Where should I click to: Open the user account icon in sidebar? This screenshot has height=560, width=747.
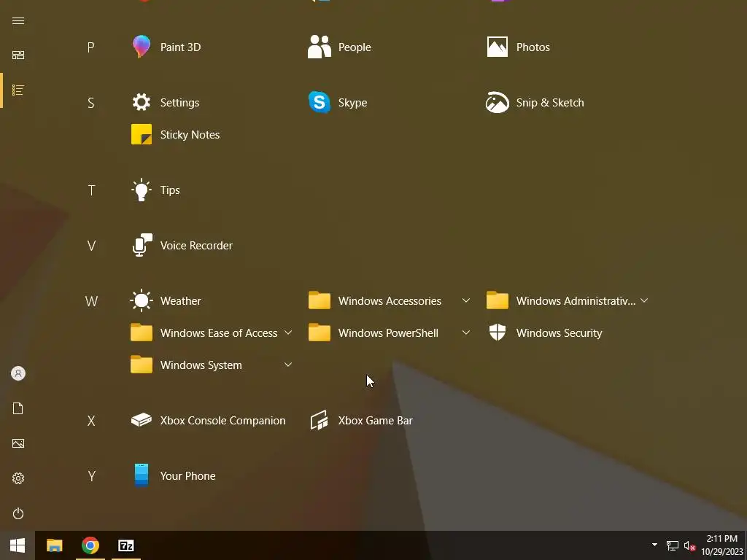[x=18, y=373]
